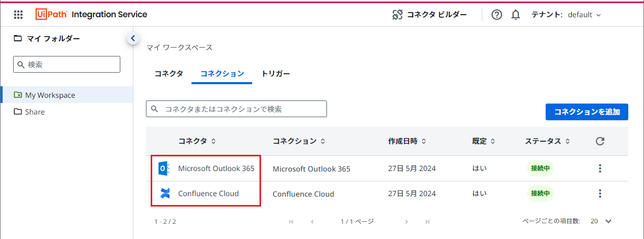Go to the last page of results
644x239 pixels.
click(427, 222)
